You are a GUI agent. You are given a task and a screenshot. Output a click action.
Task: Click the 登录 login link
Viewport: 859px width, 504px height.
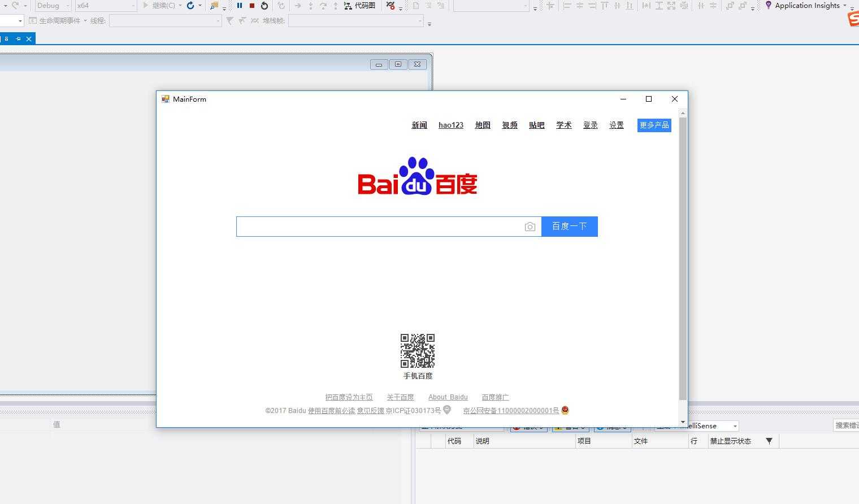point(591,125)
